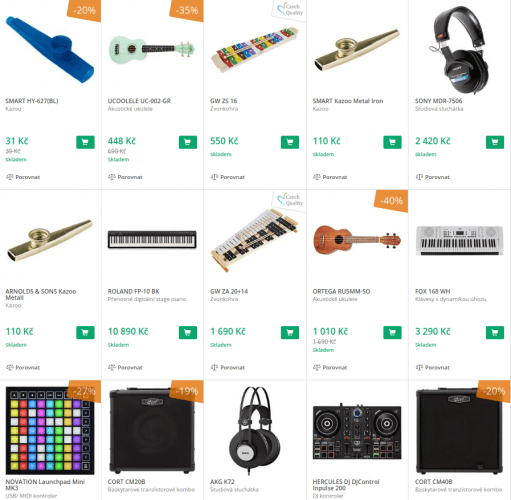Click cart icon for SMART Kazoo Metal Iron
The image size is (511, 500).
392,142
